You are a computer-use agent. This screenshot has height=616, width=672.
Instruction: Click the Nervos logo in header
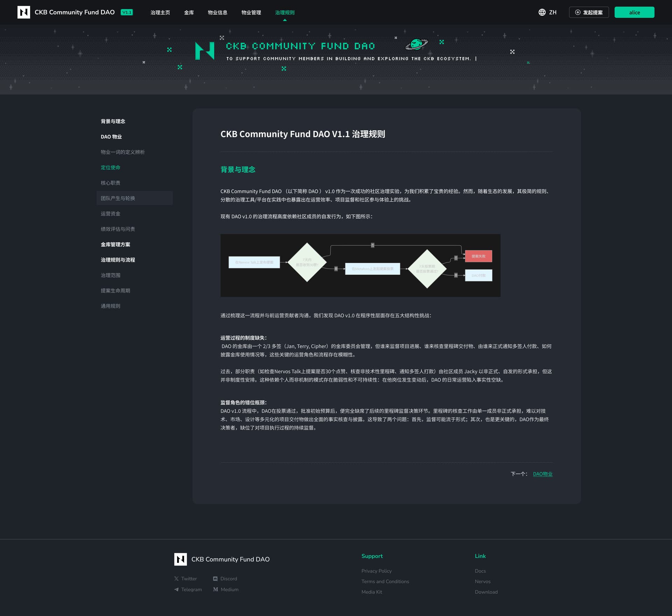[x=23, y=12]
